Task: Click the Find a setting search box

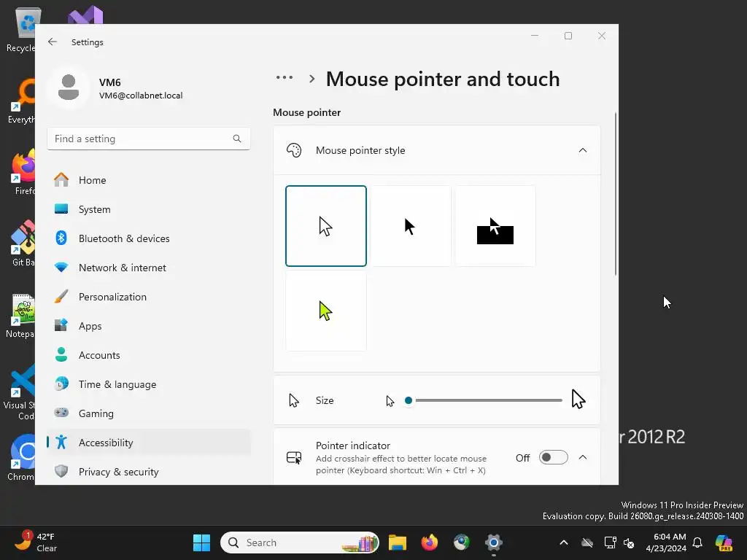Action: pos(149,139)
